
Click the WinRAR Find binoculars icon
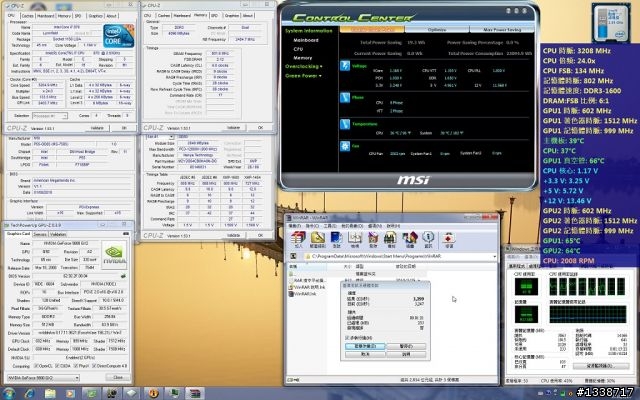tap(391, 240)
